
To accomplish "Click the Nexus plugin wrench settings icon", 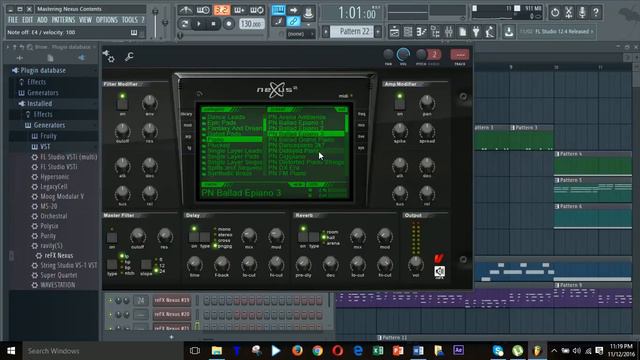I will (x=129, y=56).
